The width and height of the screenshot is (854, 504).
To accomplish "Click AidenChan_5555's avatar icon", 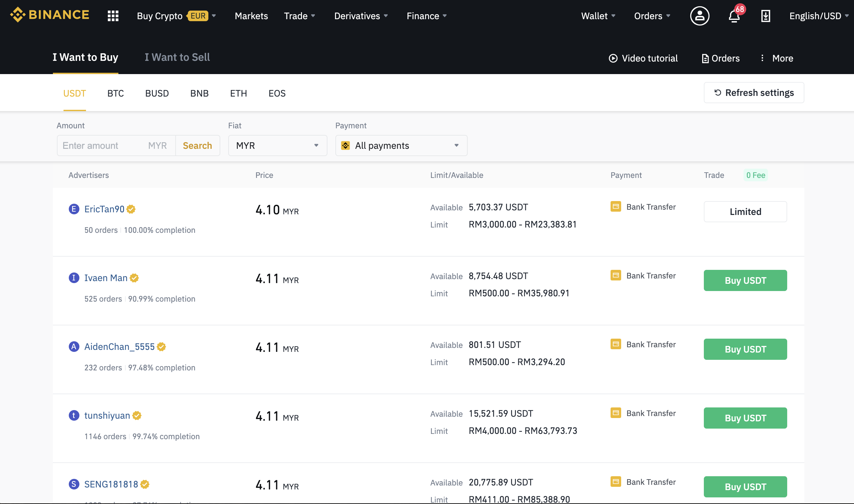I will coord(74,346).
